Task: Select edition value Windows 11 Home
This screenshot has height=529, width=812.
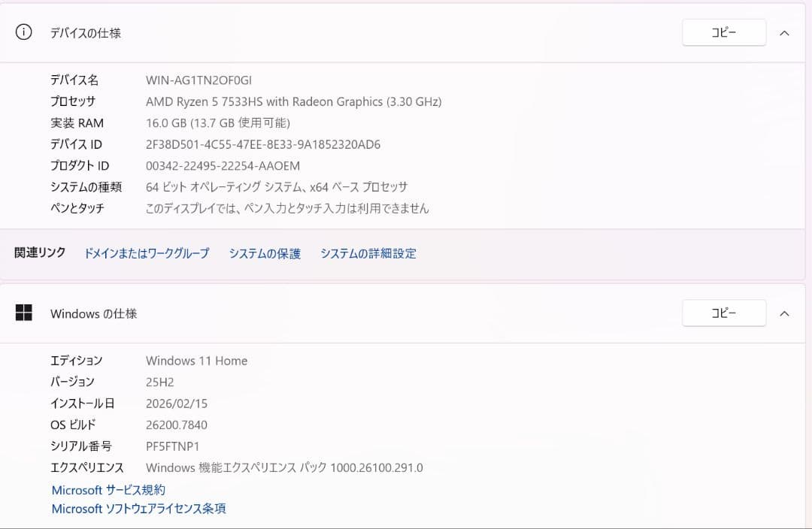Action: click(196, 361)
